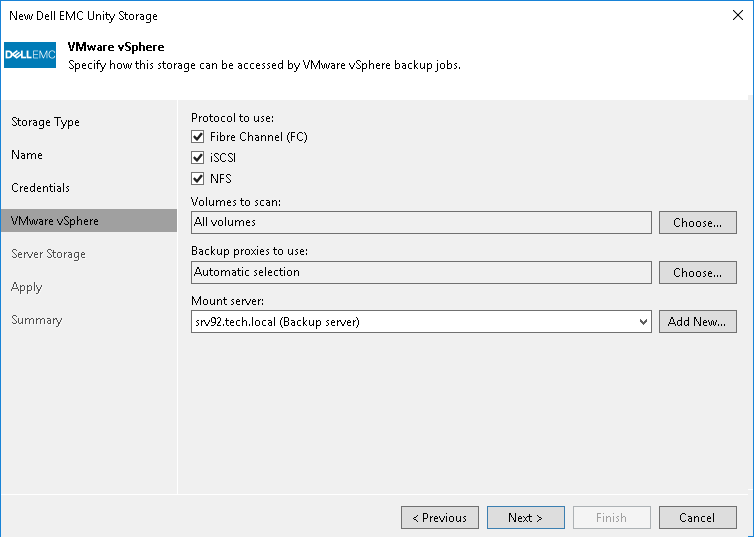754x537 pixels.
Task: Uncheck the Fibre Channel (FC) protocol checkbox
Action: 197,137
